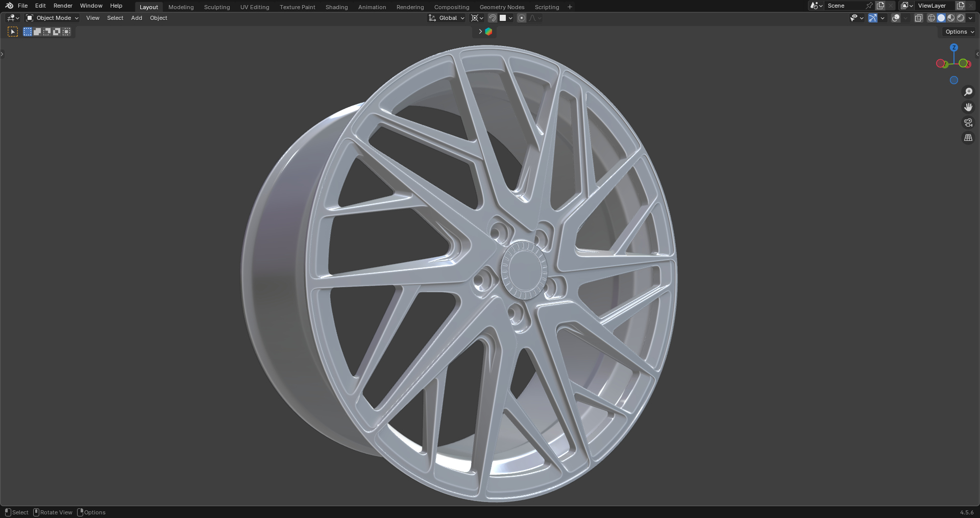Image resolution: width=980 pixels, height=518 pixels.
Task: Activate the pan view hand icon
Action: click(968, 107)
